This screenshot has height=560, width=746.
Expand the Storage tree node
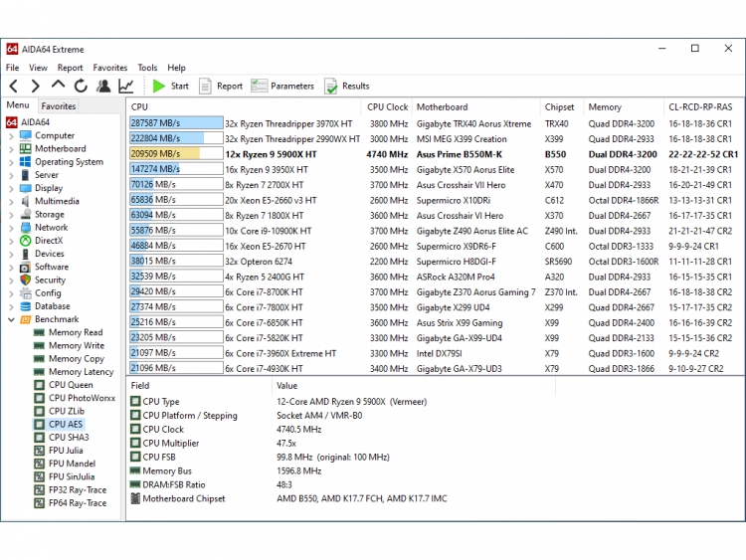tap(11, 215)
